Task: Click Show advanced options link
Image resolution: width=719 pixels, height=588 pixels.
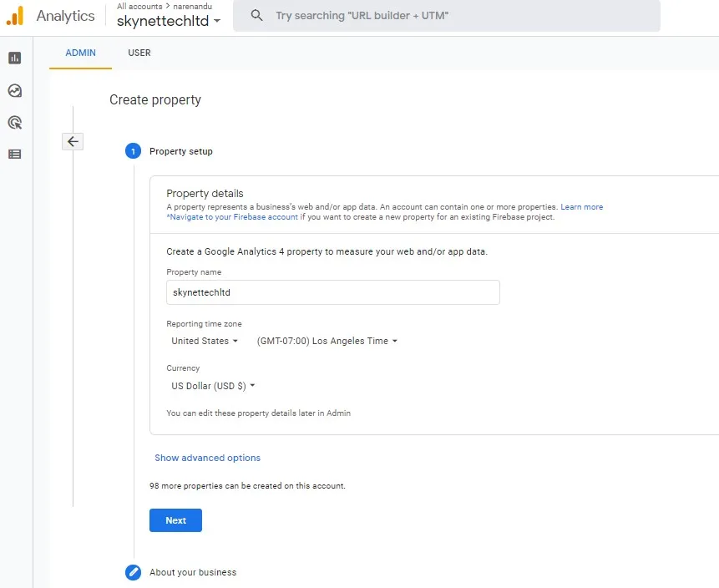Action: [x=207, y=458]
